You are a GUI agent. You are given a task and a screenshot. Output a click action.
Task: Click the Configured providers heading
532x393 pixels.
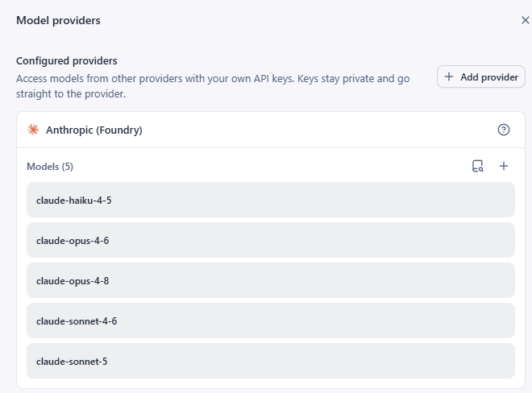pyautogui.click(x=66, y=60)
